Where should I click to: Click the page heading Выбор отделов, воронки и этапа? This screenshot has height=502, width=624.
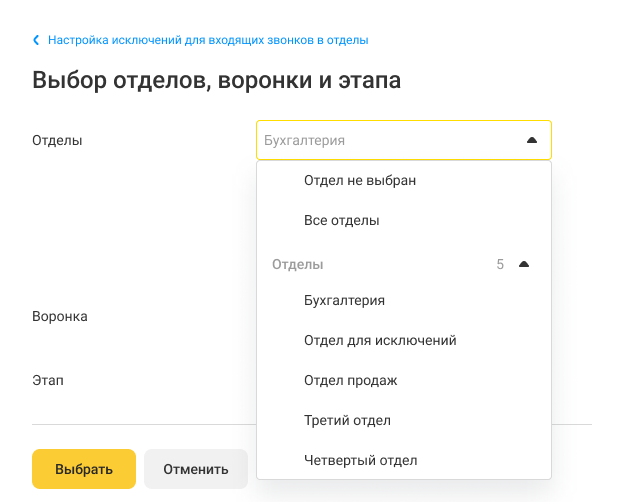[x=216, y=80]
